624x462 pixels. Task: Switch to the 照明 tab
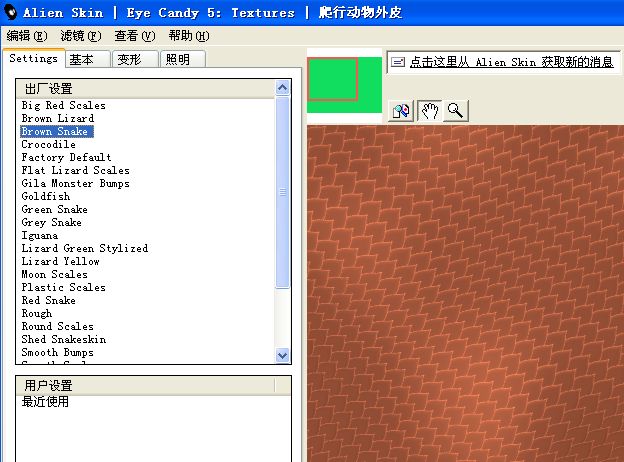tap(183, 59)
